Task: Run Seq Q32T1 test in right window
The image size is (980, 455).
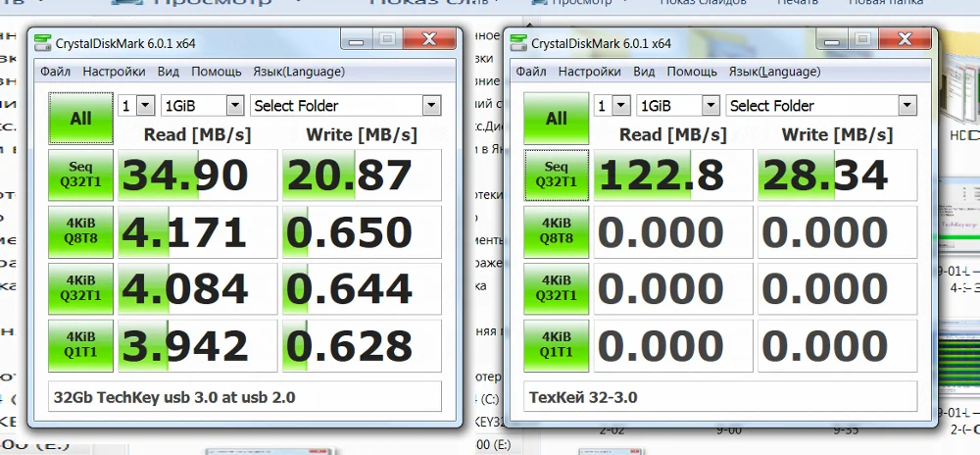Action: pyautogui.click(x=557, y=175)
